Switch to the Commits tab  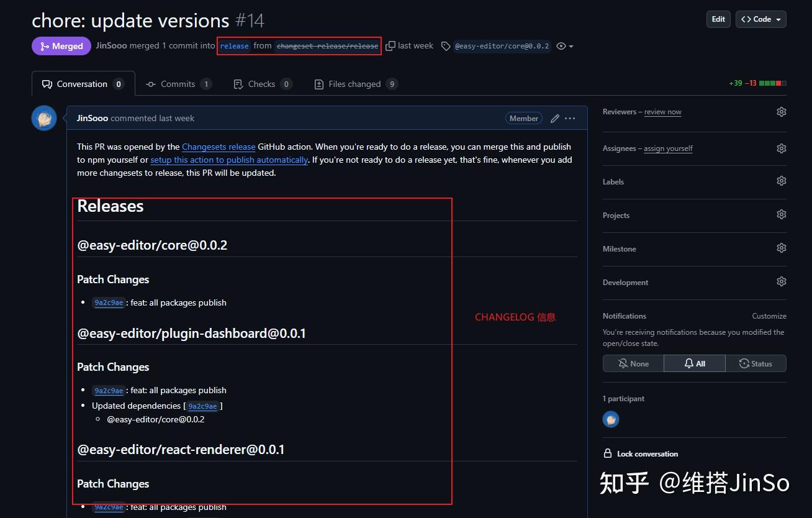click(179, 84)
